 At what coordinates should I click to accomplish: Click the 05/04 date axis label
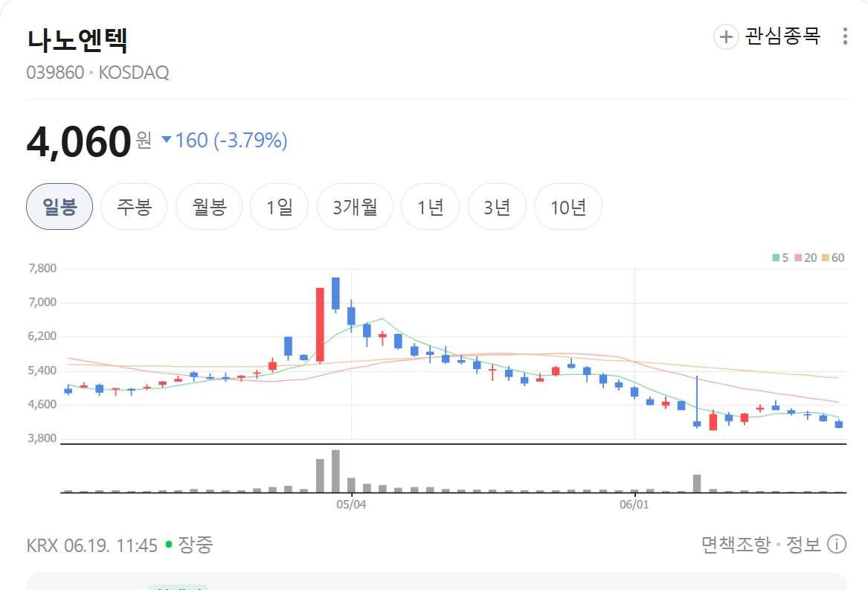pyautogui.click(x=351, y=504)
